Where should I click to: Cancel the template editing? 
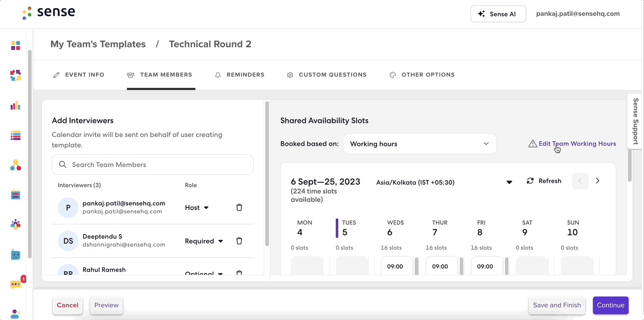tap(68, 305)
